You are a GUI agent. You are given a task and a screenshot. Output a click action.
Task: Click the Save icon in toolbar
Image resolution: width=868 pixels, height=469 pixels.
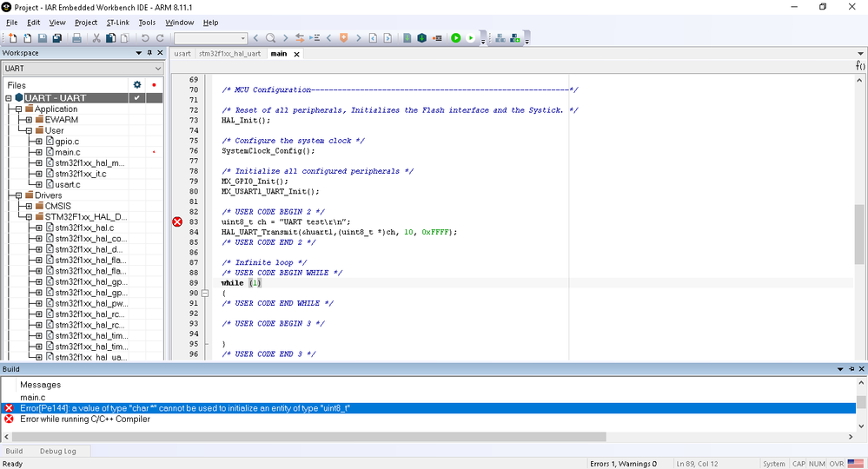pos(42,38)
